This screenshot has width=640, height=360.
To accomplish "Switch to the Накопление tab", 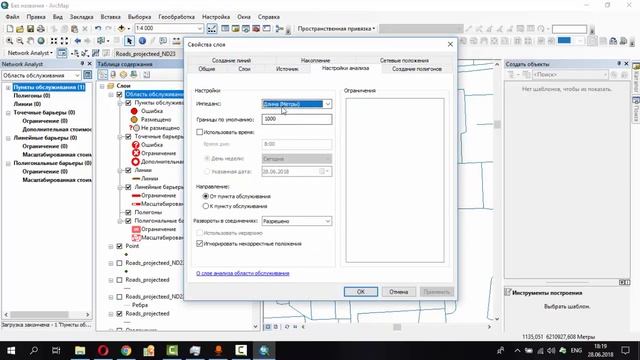I will point(316,60).
